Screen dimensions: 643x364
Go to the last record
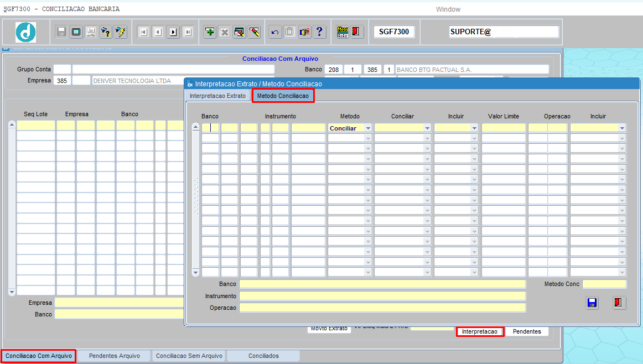click(x=188, y=32)
